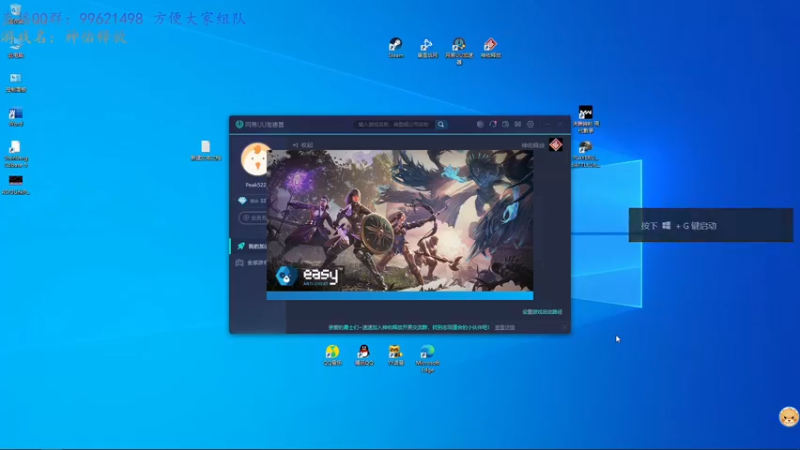Image resolution: width=800 pixels, height=450 pixels.
Task: Click the collapse arrow above the splash image
Action: 302,145
